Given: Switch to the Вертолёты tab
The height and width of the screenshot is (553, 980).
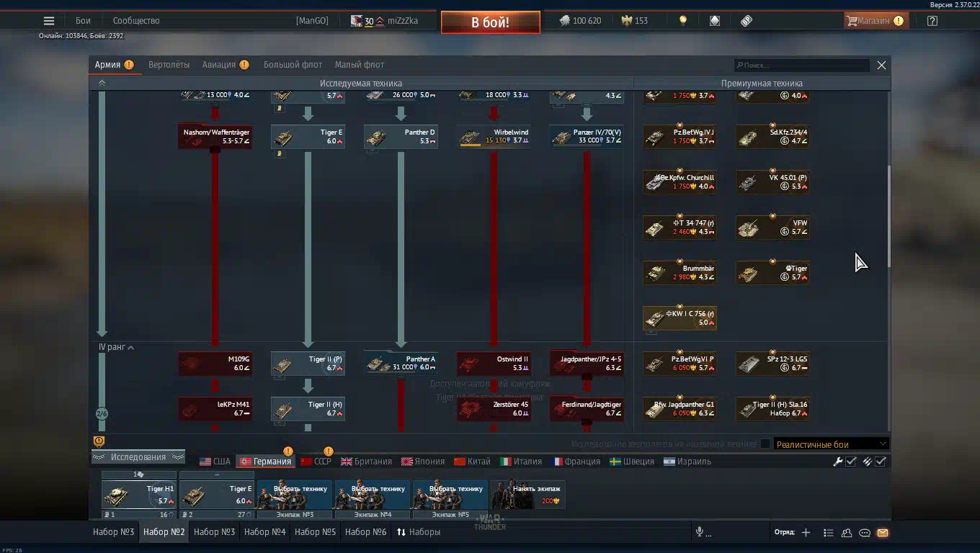Looking at the screenshot, I should (169, 65).
